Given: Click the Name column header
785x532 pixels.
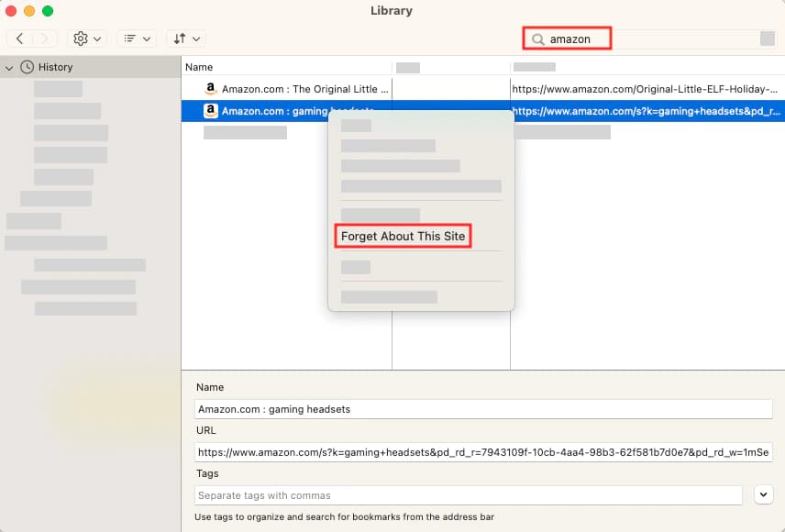Looking at the screenshot, I should (199, 67).
